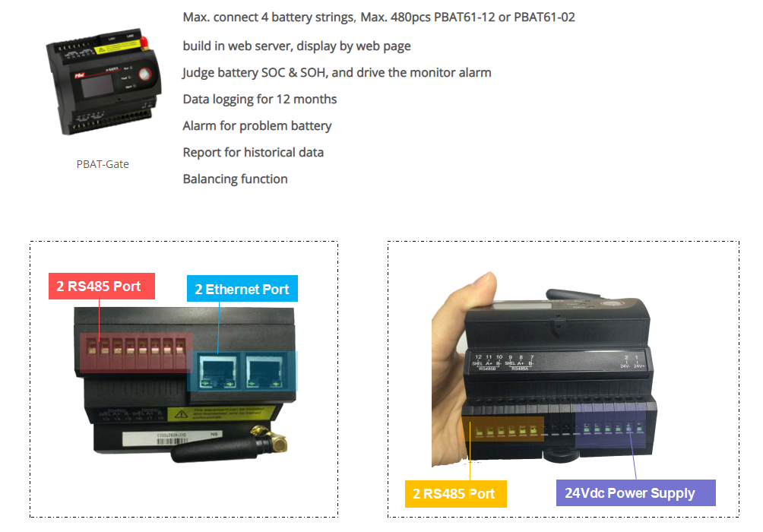Image resolution: width=763 pixels, height=532 pixels.
Task: Click the barcode serial label on device
Action: click(x=173, y=438)
